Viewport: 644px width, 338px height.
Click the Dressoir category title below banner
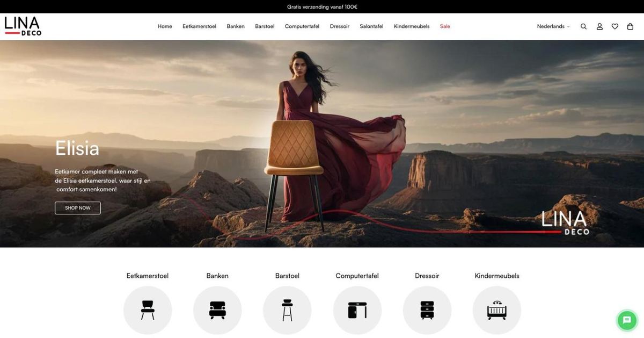pyautogui.click(x=427, y=276)
